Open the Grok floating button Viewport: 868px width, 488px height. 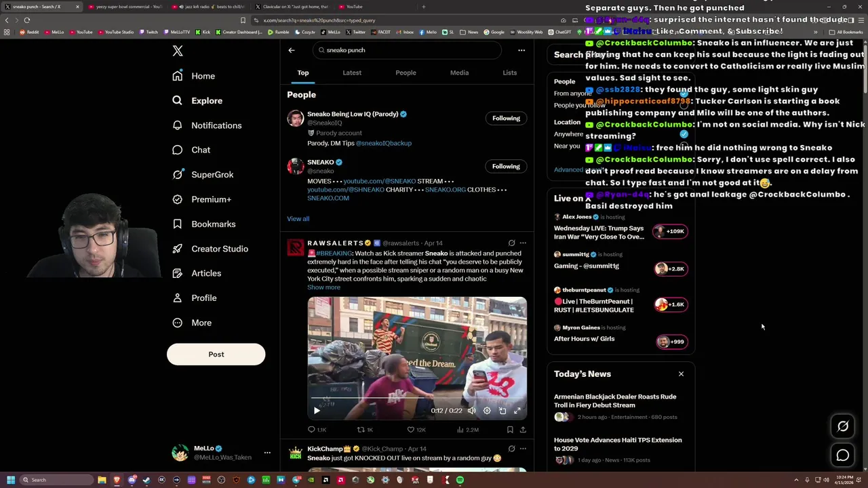coord(843,426)
